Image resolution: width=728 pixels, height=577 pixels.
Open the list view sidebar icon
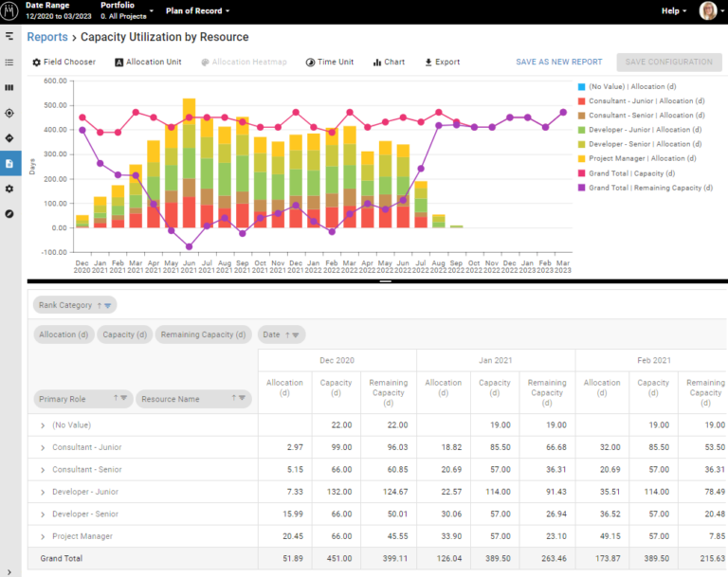(x=9, y=63)
